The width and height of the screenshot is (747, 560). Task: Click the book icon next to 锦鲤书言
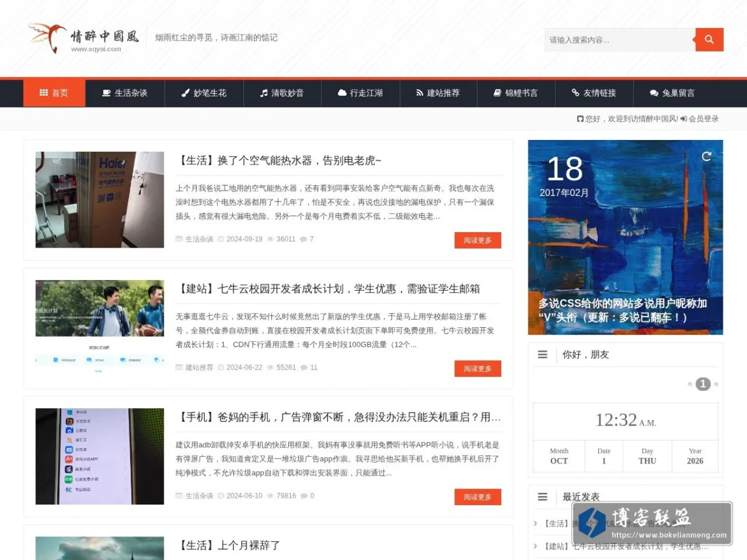(x=497, y=93)
